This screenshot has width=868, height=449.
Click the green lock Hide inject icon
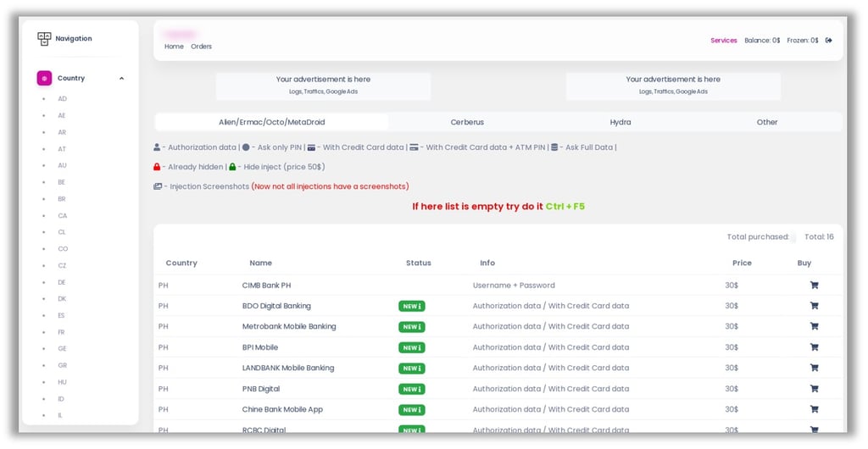point(232,166)
